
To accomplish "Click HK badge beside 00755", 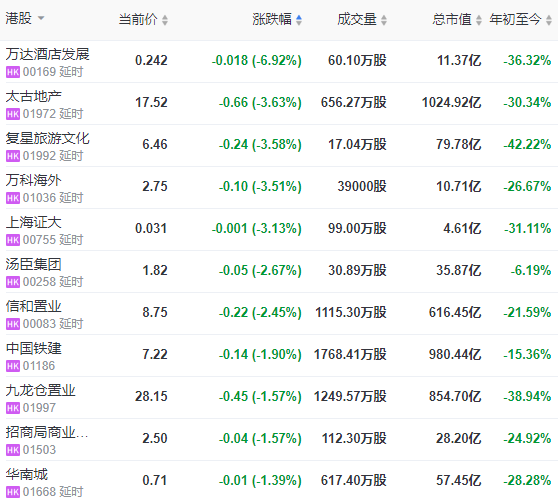I will point(13,240).
